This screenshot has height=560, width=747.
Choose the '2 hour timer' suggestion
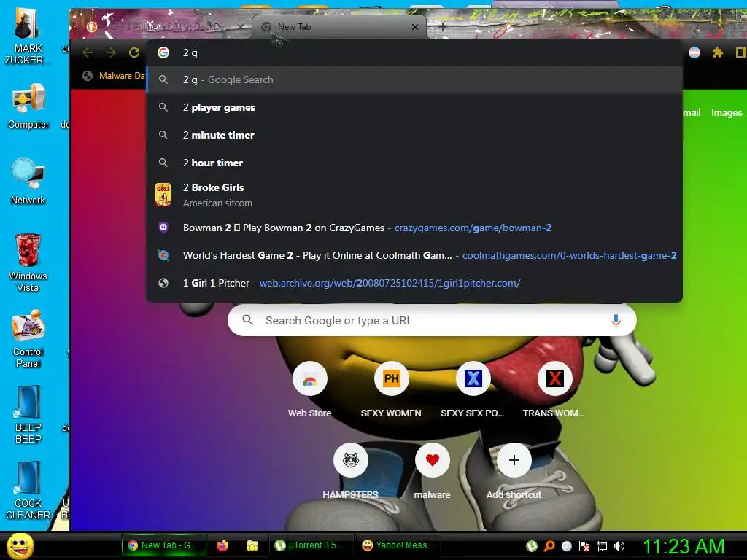414,163
